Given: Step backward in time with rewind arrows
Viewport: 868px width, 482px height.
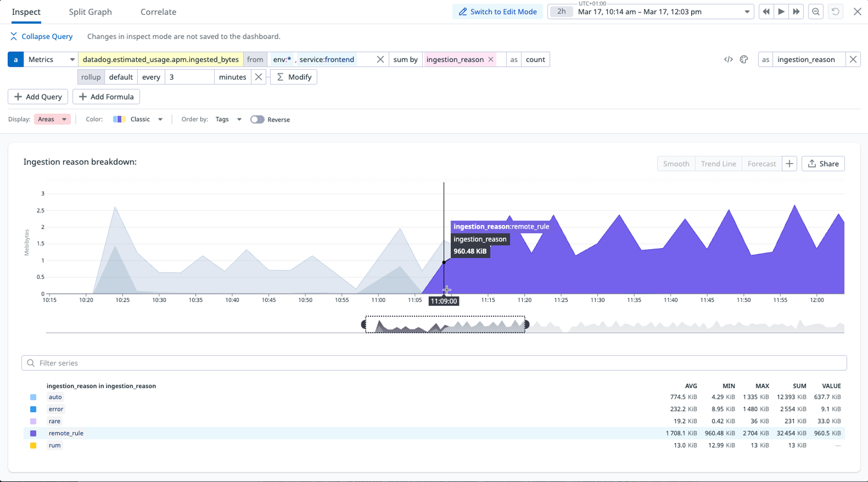Looking at the screenshot, I should coord(766,11).
